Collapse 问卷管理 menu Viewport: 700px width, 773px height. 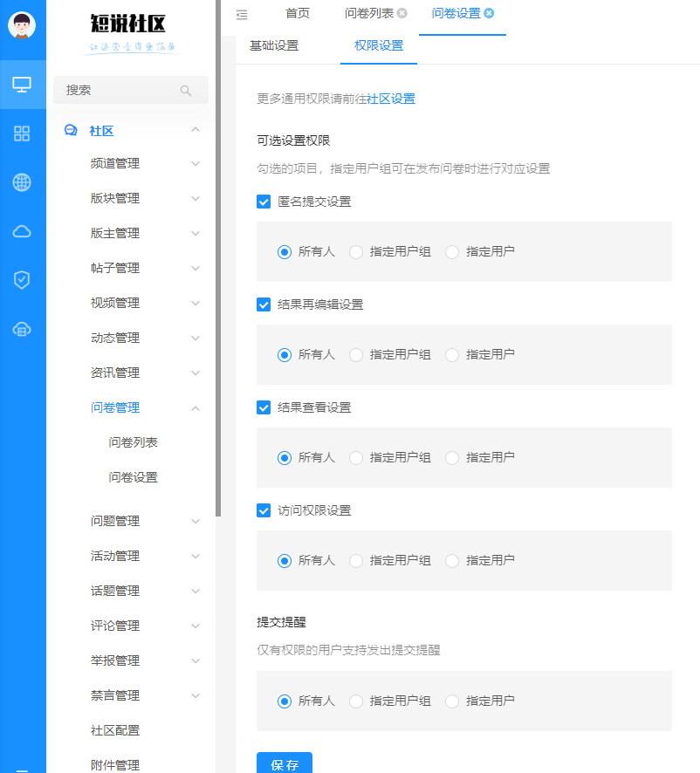[196, 408]
